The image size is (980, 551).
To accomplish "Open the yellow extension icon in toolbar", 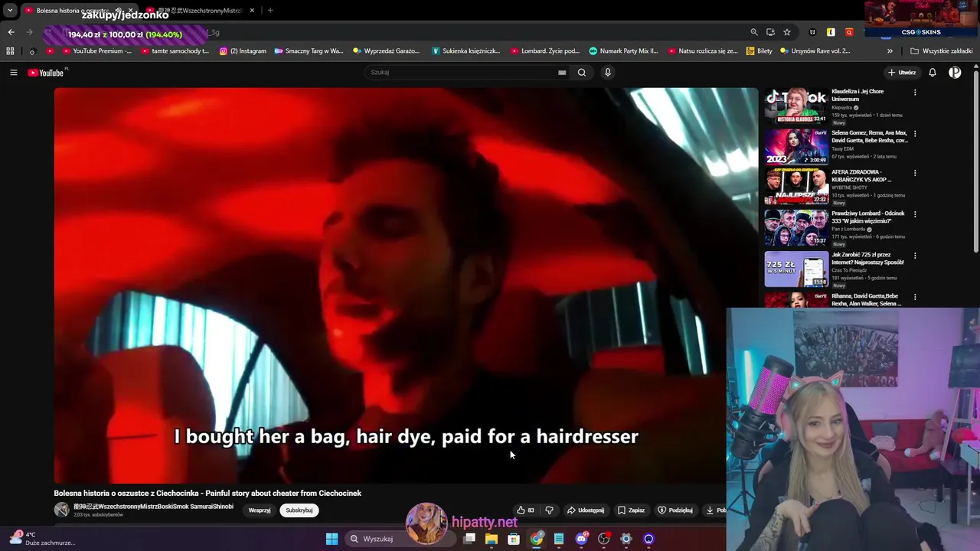I will [x=831, y=32].
